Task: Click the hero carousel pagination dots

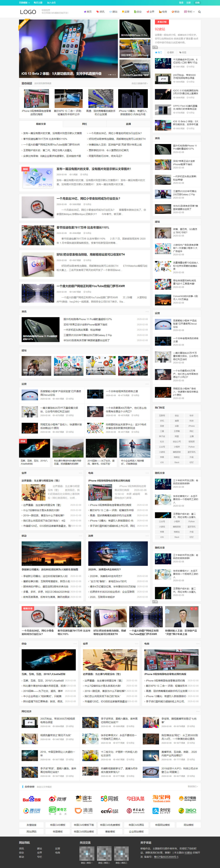Action: click(x=112, y=74)
